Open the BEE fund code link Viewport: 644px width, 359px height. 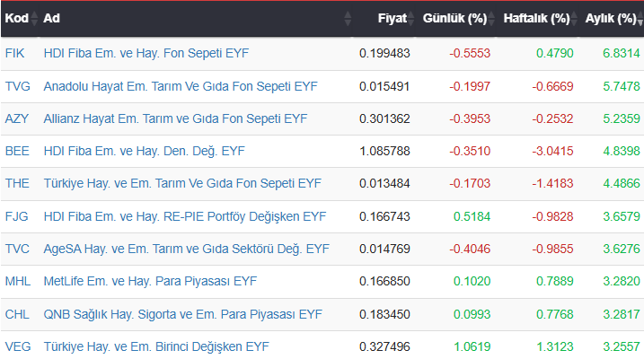point(17,152)
